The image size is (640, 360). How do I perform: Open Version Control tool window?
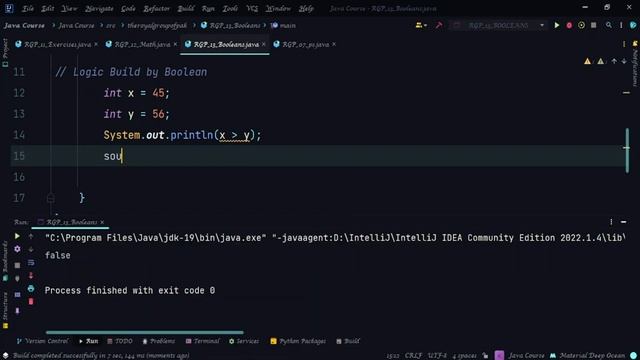tap(42, 341)
